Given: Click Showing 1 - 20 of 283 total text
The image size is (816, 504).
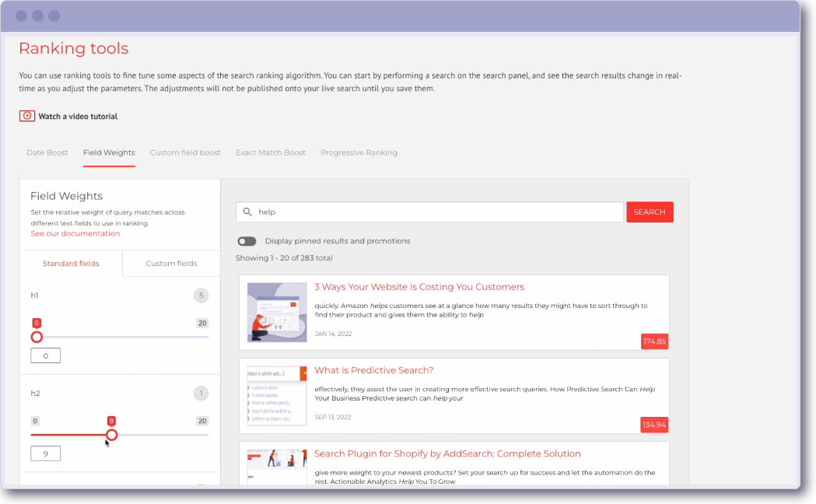Looking at the screenshot, I should pyautogui.click(x=284, y=258).
